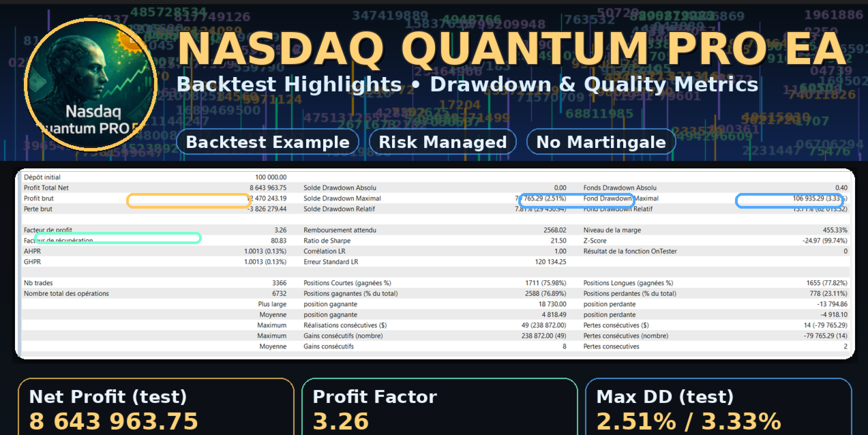Click the "Résultat de la fonction OnTester" label
Image resolution: width=868 pixels, height=435 pixels.
[x=631, y=251]
